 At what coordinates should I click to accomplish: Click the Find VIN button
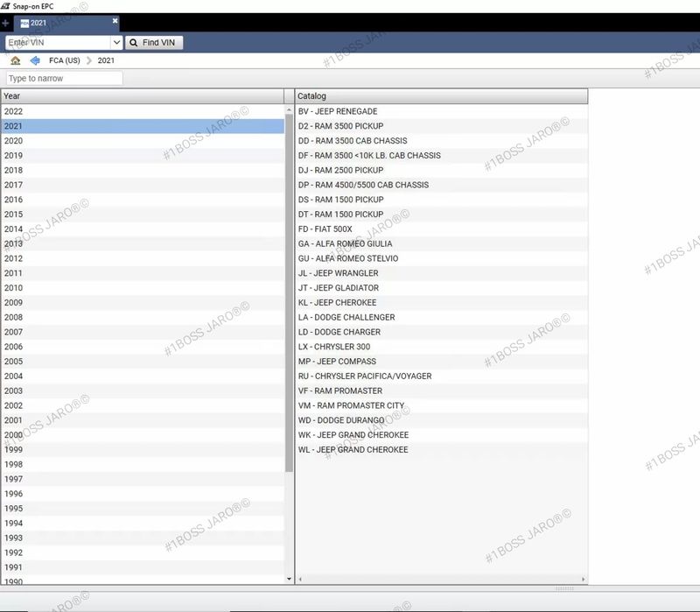[x=154, y=42]
